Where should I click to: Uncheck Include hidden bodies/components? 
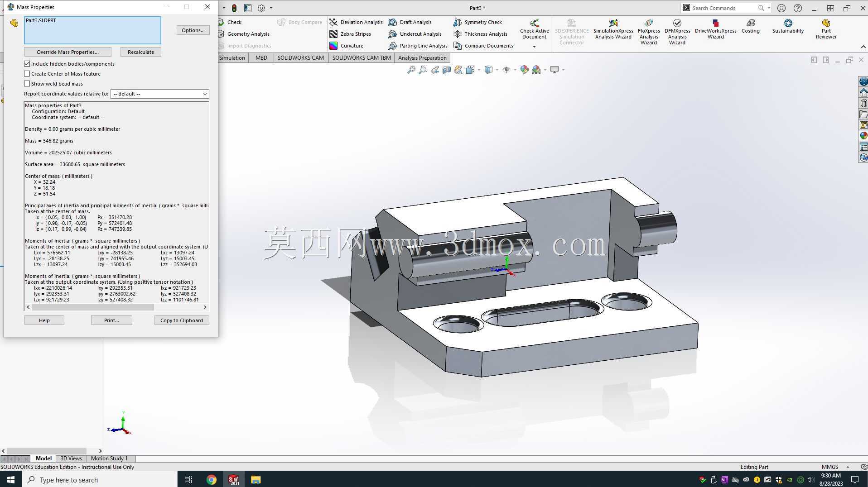tap(27, 64)
